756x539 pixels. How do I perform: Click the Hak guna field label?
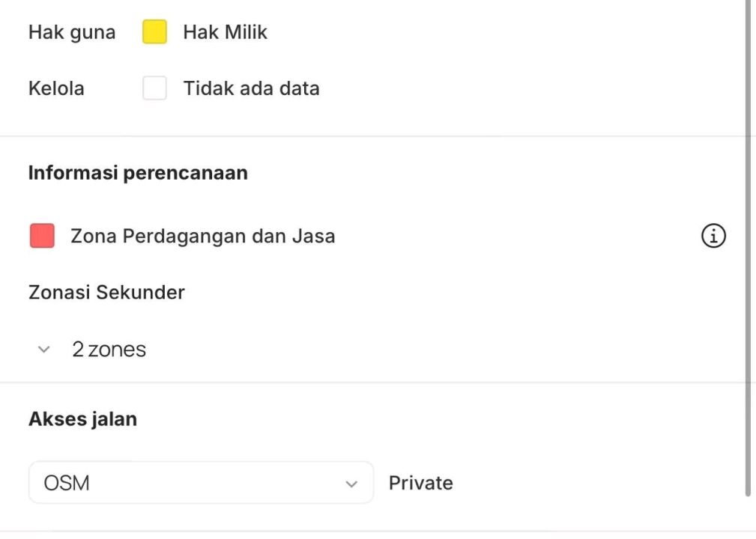tap(72, 32)
